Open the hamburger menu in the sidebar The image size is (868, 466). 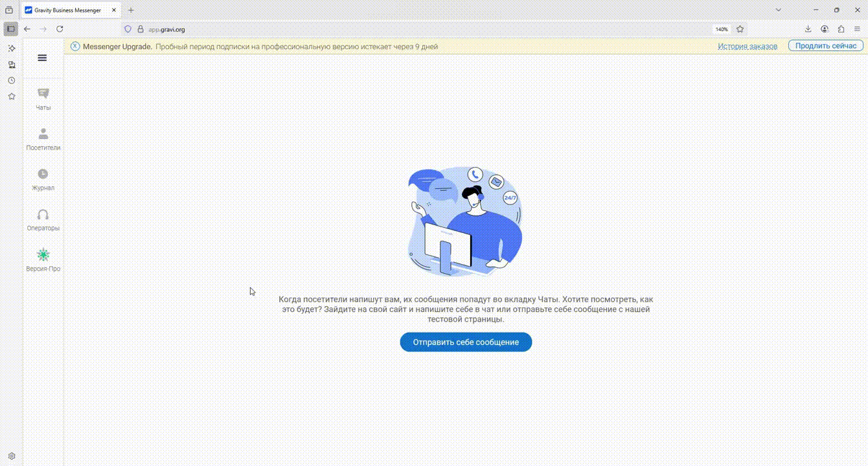coord(42,58)
